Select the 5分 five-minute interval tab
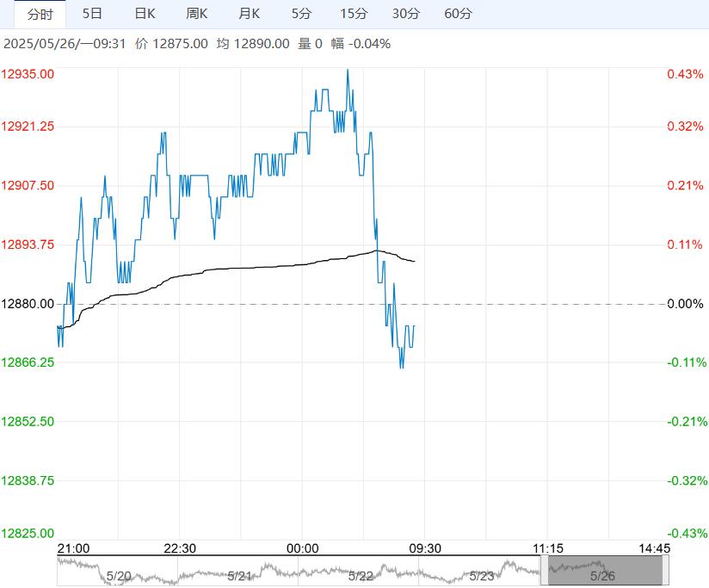This screenshot has height=588, width=709. tap(301, 14)
